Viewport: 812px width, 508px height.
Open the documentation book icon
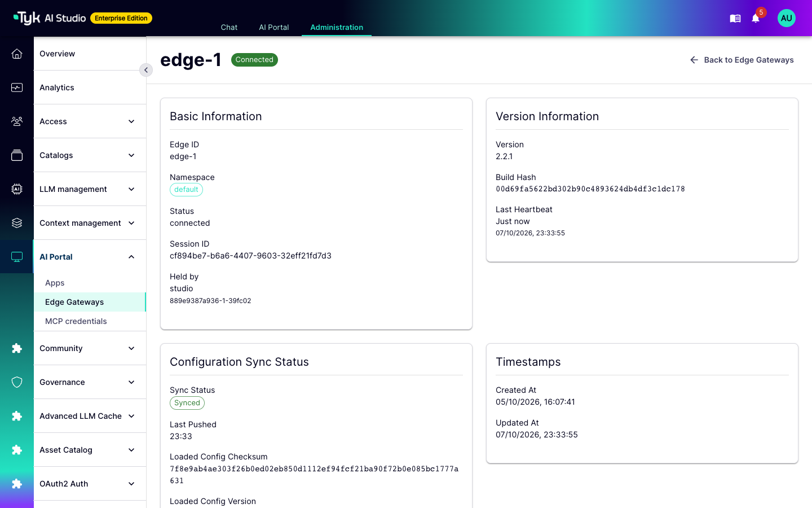[735, 19]
